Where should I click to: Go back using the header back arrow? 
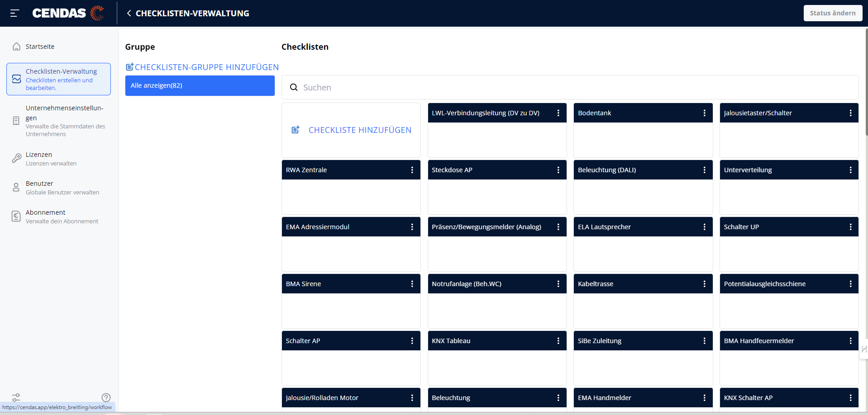[129, 13]
